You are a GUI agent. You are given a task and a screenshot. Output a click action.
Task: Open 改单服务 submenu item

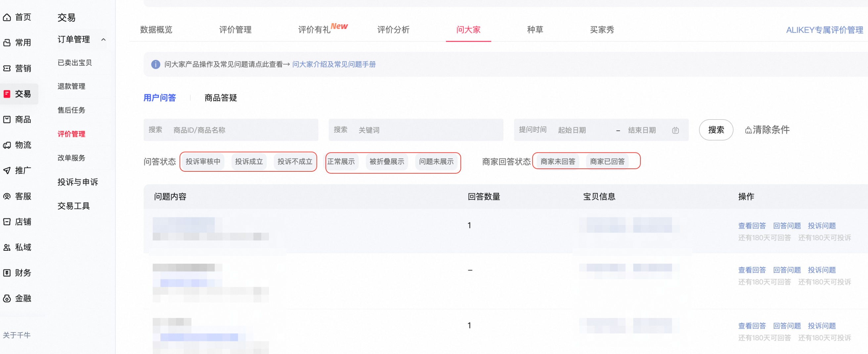point(71,158)
